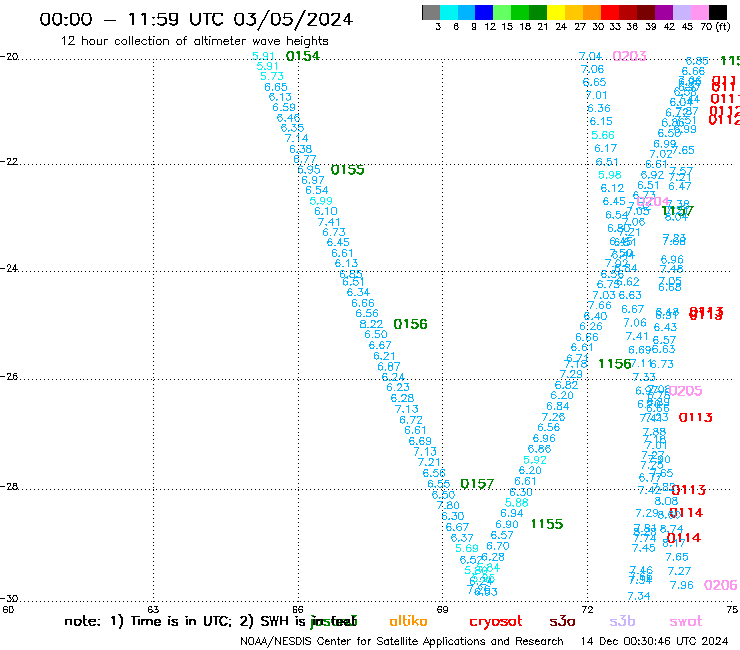Click the dark blue 12 ft legend swatch
Image resolution: width=740 pixels, height=650 pixels.
tap(484, 12)
